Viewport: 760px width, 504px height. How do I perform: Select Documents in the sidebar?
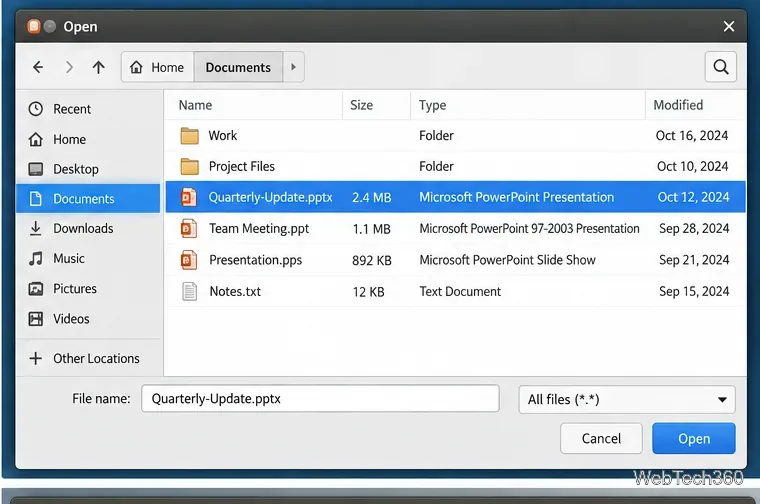pos(88,199)
